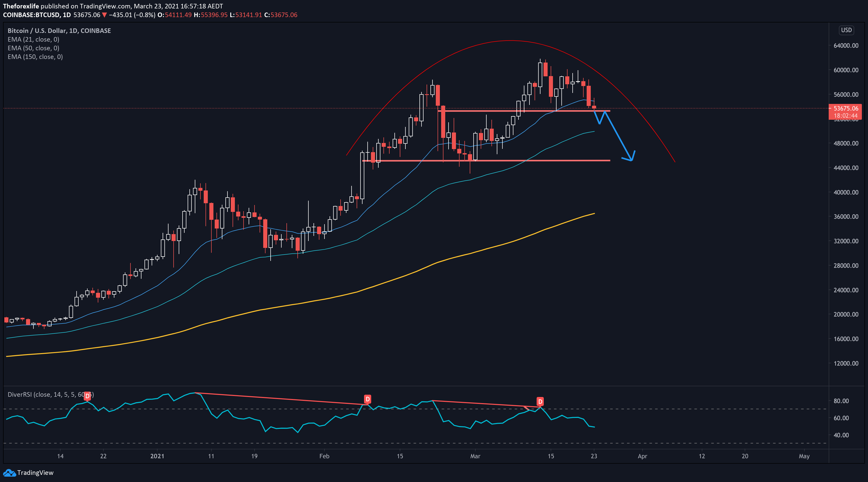Click the RSI divergence D marker in early February
868x482 pixels.
coord(368,400)
